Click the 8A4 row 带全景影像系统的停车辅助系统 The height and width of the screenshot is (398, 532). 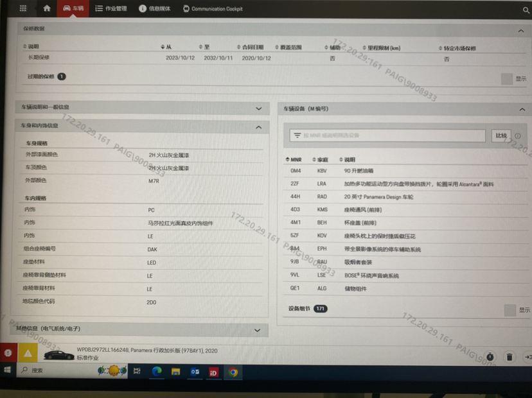tap(405, 249)
